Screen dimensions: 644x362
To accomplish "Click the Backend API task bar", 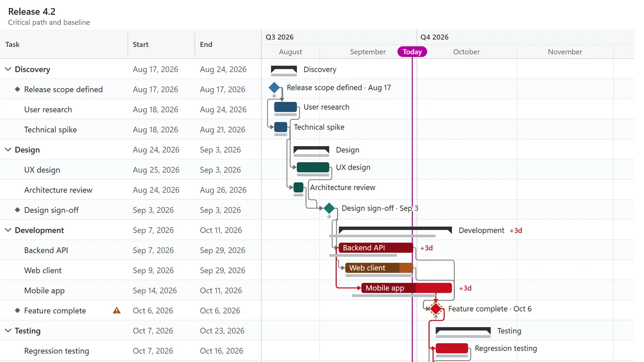I will pos(376,248).
